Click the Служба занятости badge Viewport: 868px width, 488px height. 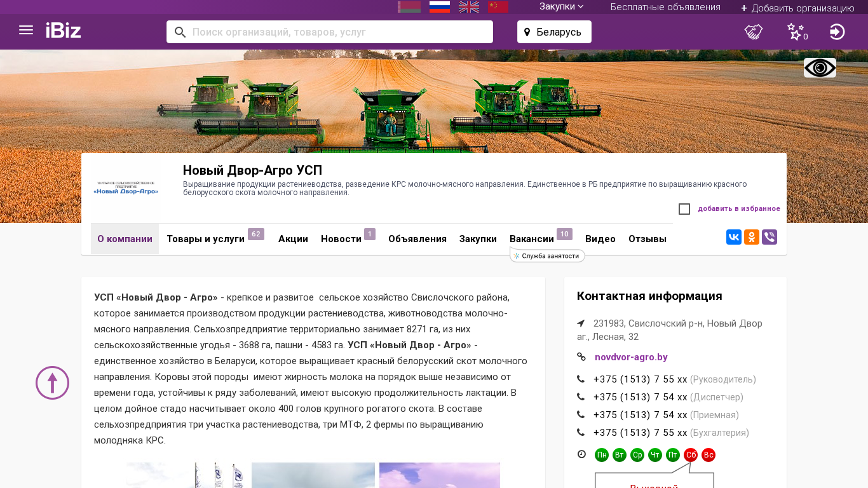pyautogui.click(x=547, y=255)
